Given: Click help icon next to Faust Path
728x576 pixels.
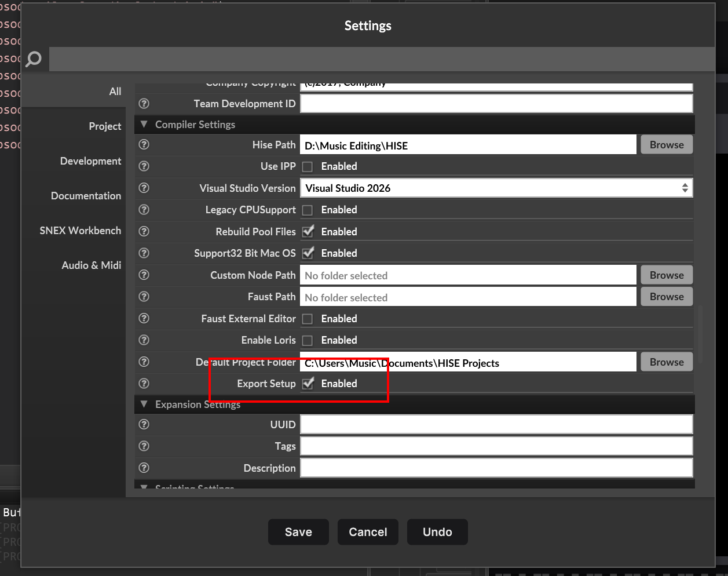Looking at the screenshot, I should 144,297.
